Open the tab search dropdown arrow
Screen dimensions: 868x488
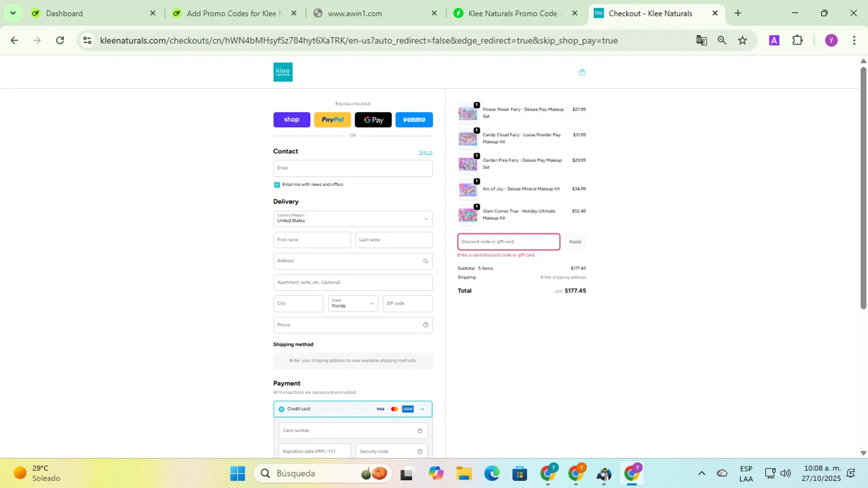click(13, 13)
